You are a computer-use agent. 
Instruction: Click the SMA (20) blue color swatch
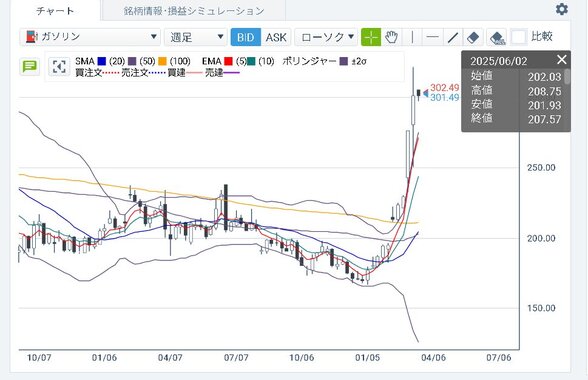pos(102,61)
